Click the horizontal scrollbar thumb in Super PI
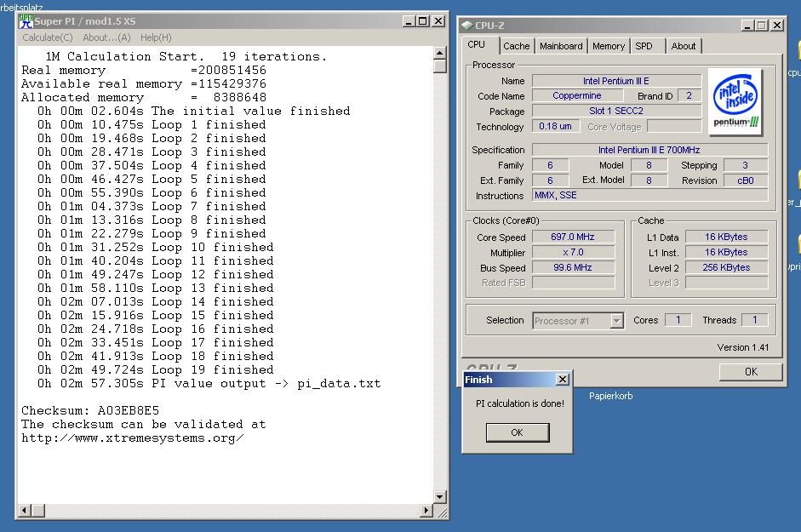Screen dimensions: 801x532 (37, 510)
